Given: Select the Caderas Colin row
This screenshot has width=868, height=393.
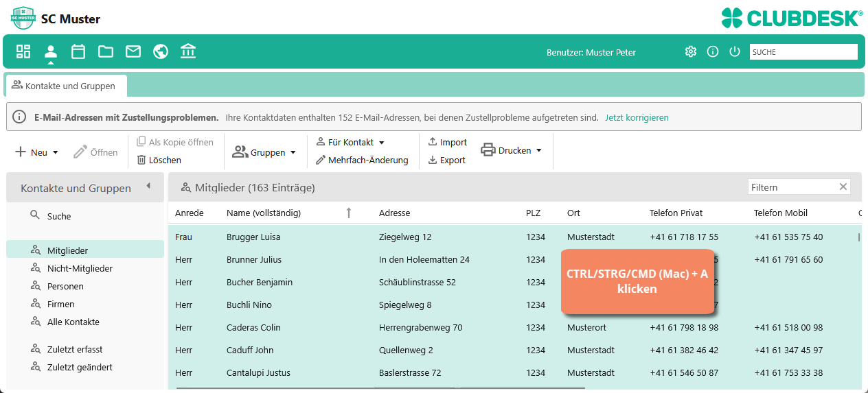Looking at the screenshot, I should 515,327.
